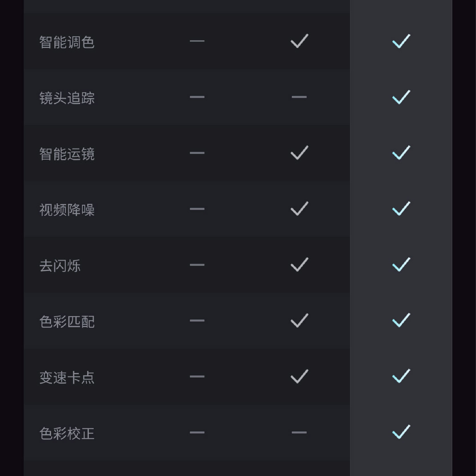This screenshot has height=476, width=476.
Task: Click the 色彩匹配 feature label
Action: pos(67,322)
